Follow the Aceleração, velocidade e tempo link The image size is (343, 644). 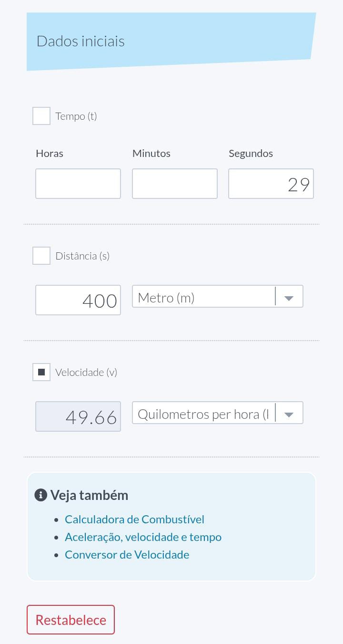[x=143, y=537]
